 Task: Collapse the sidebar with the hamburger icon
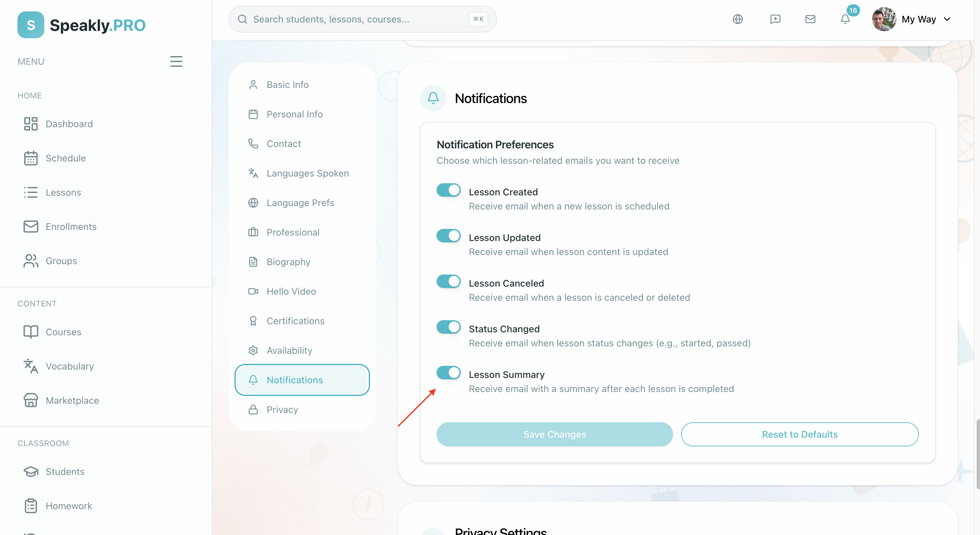pos(176,61)
